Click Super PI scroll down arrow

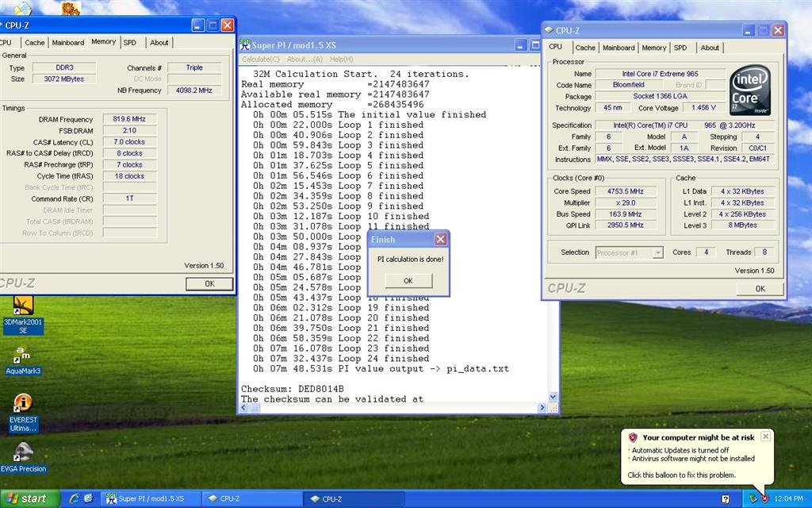553,397
